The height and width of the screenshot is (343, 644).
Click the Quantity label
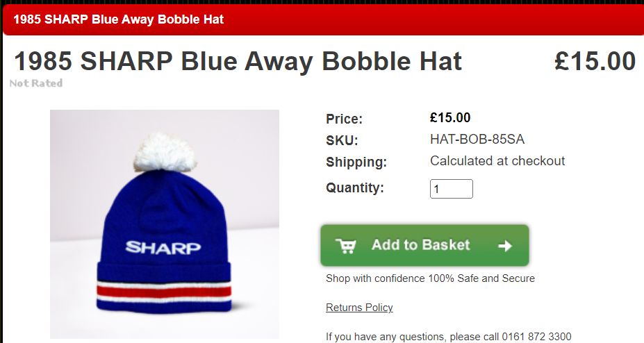(x=355, y=188)
